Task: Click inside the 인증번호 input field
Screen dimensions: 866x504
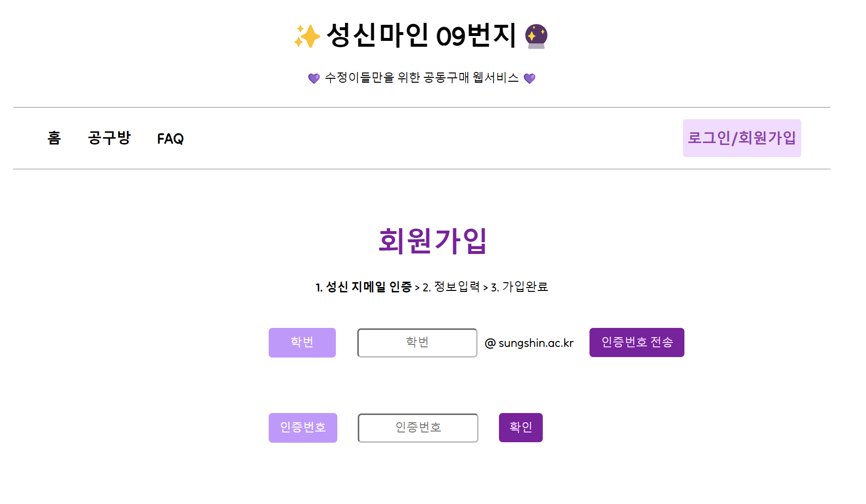Action: click(418, 428)
